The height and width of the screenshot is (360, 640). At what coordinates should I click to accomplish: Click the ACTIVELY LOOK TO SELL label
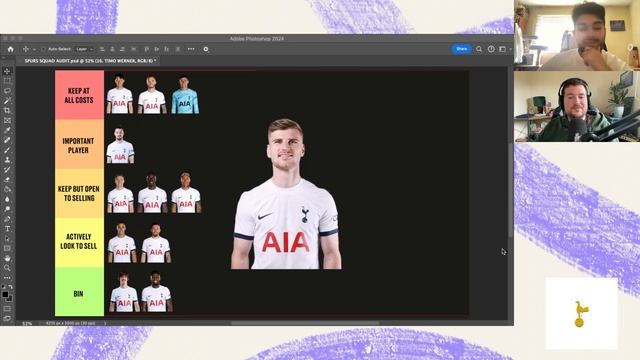coord(79,241)
